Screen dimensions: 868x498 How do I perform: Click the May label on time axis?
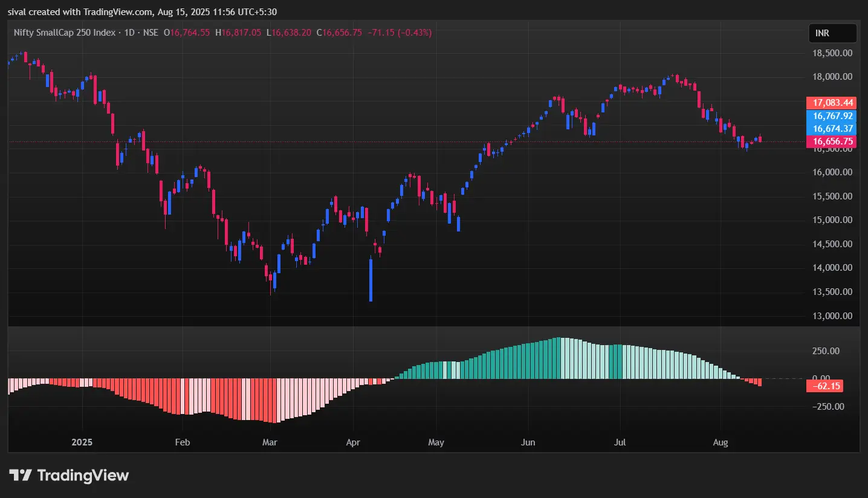(x=436, y=442)
